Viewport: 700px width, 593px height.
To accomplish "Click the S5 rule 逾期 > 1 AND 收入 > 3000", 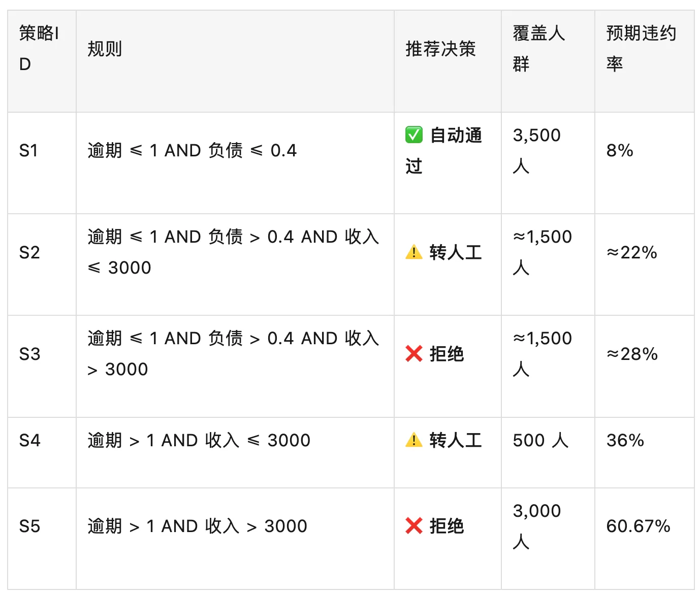I will (197, 526).
